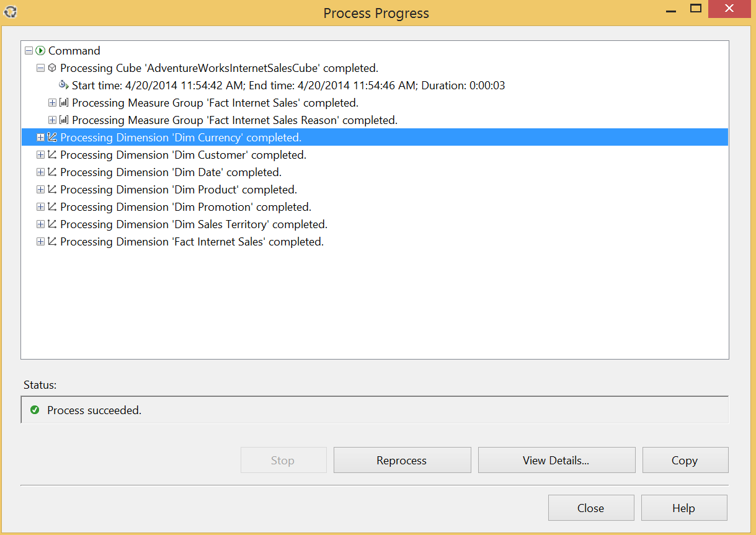Click the clock icon next to Start time
This screenshot has width=756, height=535.
[63, 86]
